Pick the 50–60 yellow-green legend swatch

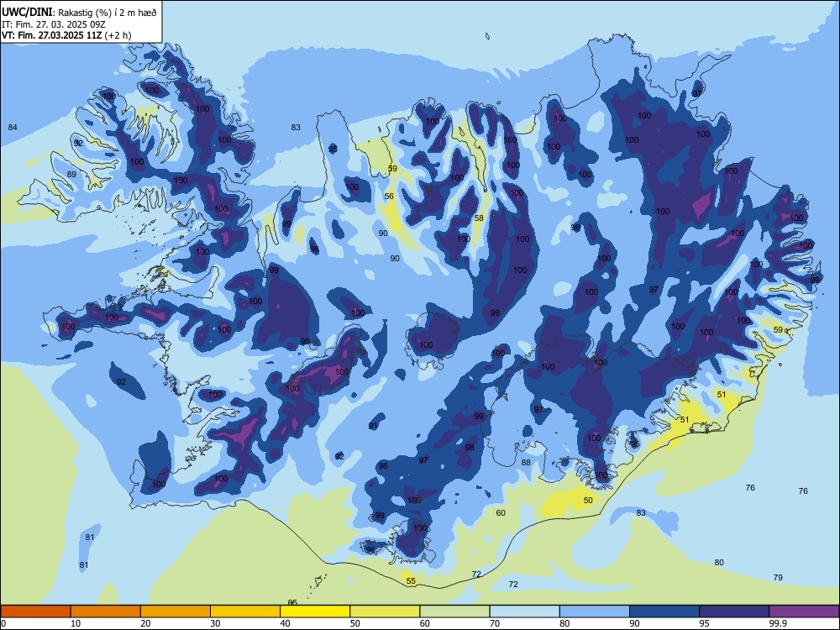[385, 612]
